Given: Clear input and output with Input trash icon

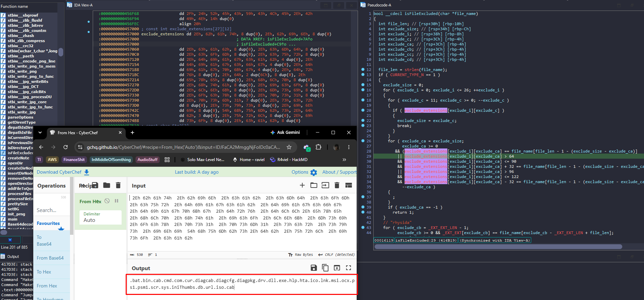Looking at the screenshot, I should pos(337,185).
